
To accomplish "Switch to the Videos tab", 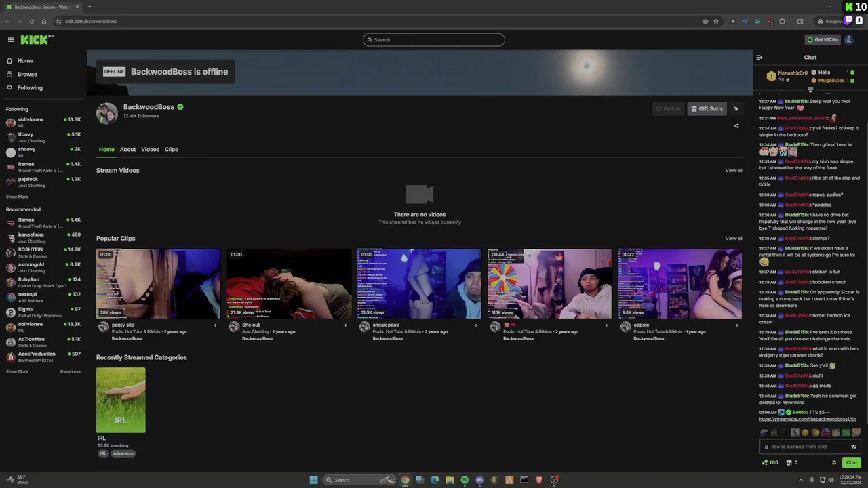I will 150,150.
